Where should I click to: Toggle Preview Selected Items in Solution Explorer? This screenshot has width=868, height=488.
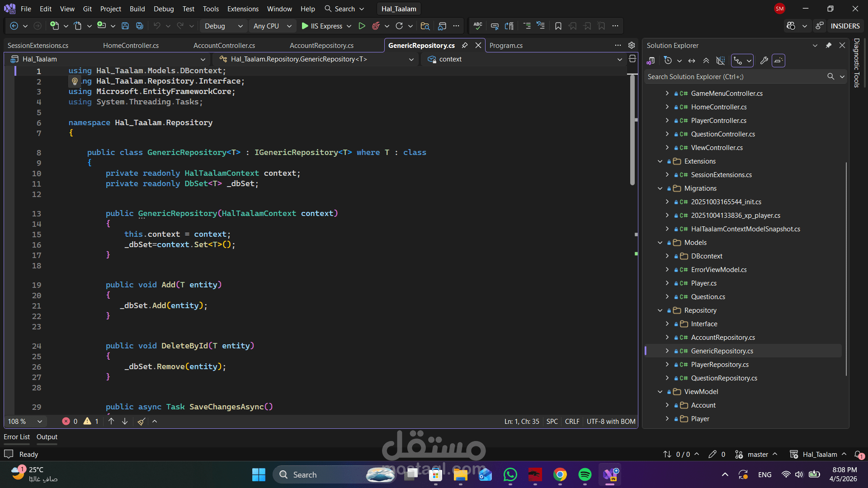[x=778, y=61]
